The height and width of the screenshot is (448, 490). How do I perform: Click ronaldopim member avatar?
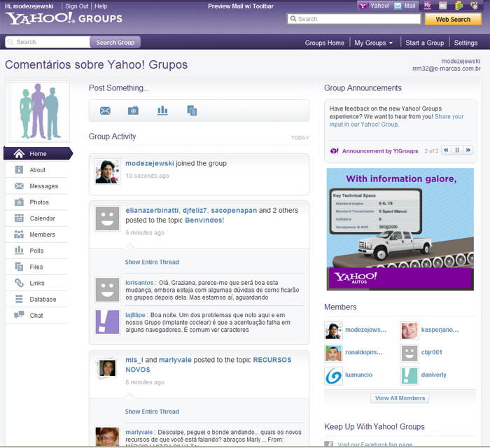pyautogui.click(x=333, y=353)
